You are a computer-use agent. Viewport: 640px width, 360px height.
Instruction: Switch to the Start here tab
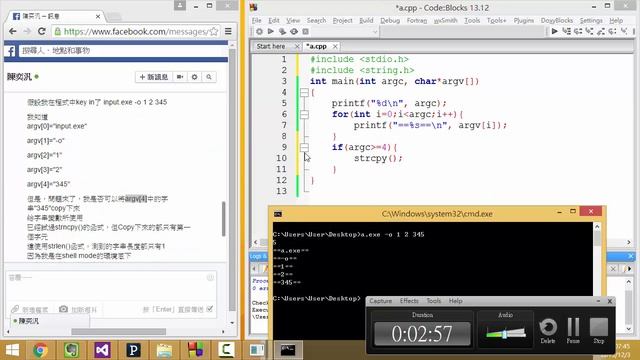[x=271, y=47]
